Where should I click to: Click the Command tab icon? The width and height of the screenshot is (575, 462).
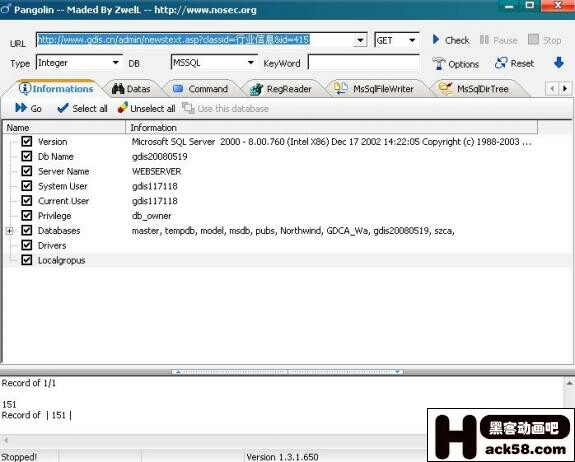(x=178, y=89)
